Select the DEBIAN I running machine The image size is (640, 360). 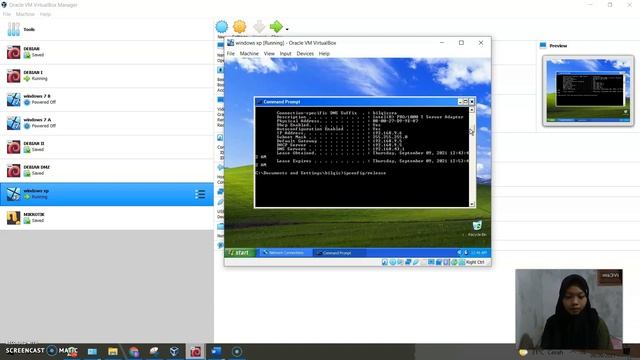107,76
